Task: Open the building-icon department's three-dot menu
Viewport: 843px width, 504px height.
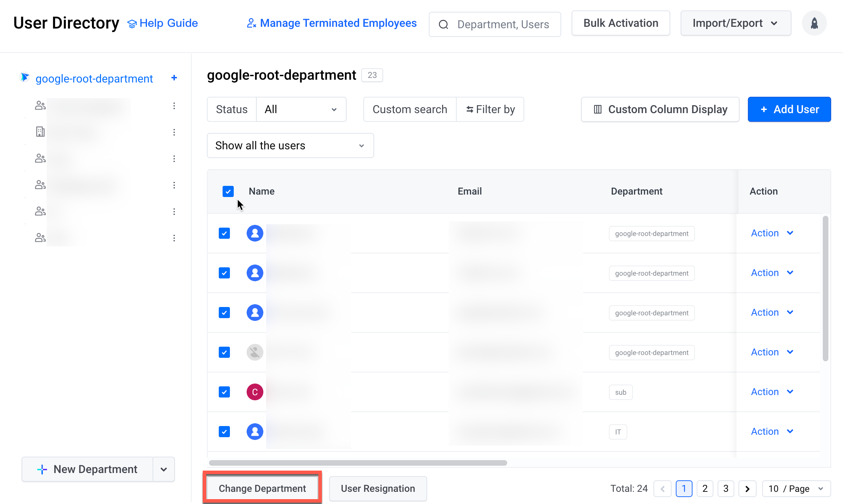Action: (x=174, y=132)
